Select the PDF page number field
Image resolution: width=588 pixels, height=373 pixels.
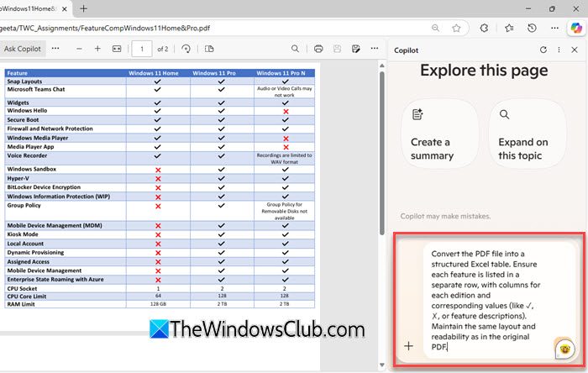tap(142, 49)
